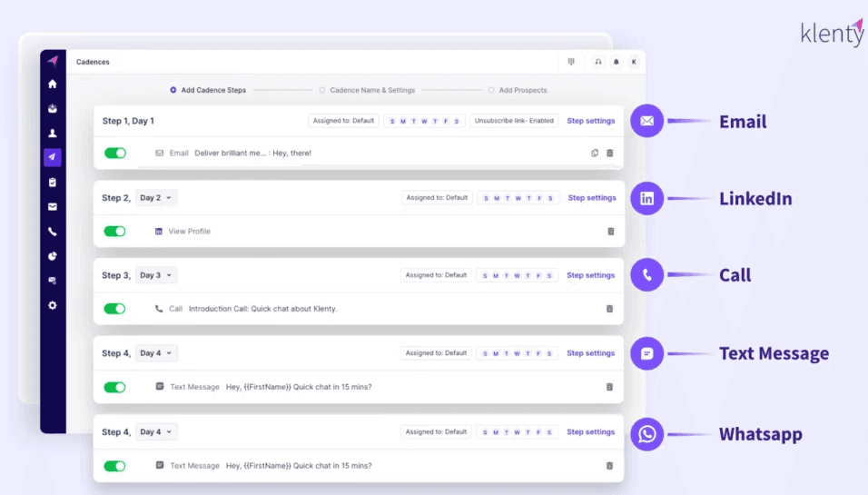Open the Day 2 dropdown in Step 2

click(x=155, y=198)
